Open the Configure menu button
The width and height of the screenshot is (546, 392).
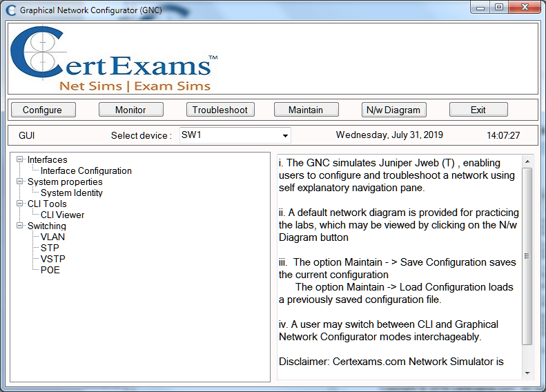(42, 110)
